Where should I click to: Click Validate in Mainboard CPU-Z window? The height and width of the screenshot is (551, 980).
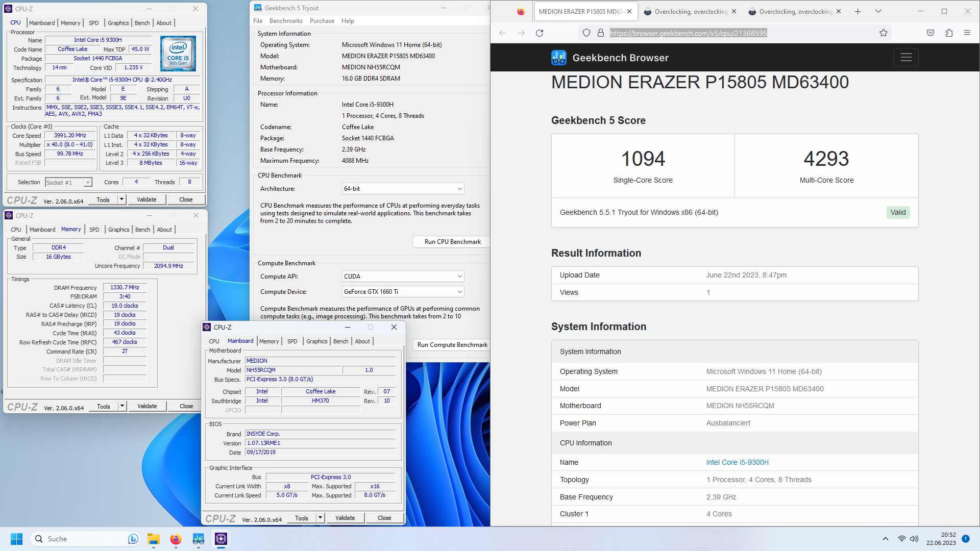click(x=345, y=518)
